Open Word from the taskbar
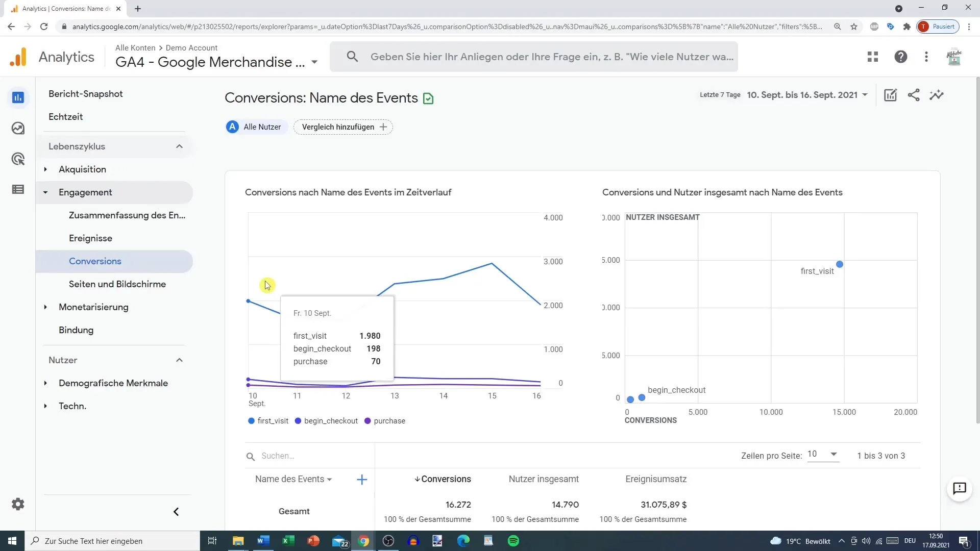The image size is (980, 551). click(263, 541)
